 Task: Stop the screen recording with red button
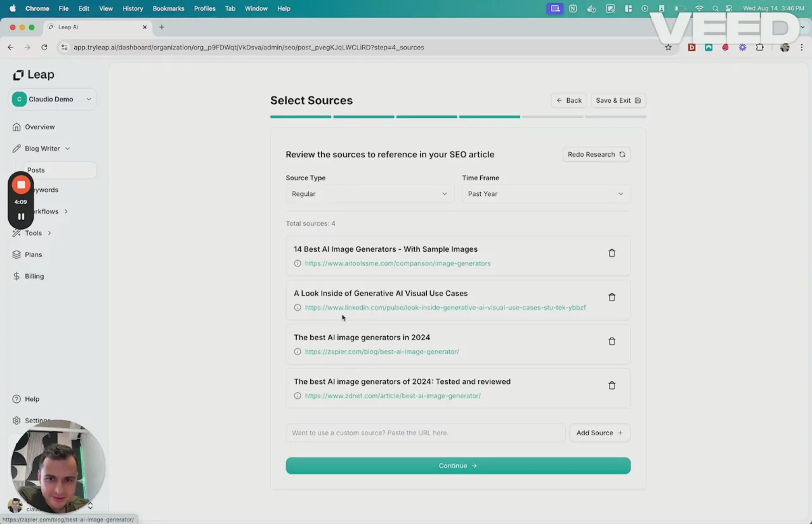(21, 185)
